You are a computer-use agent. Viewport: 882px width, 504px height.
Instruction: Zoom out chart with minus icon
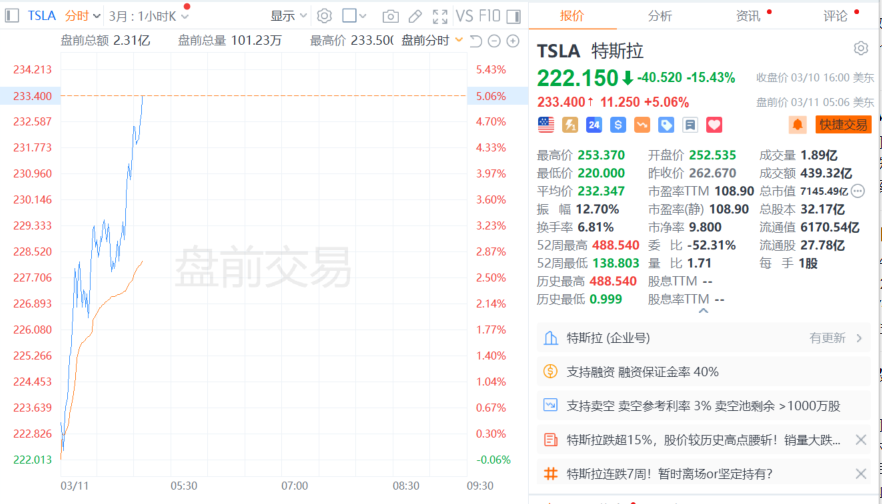click(494, 41)
